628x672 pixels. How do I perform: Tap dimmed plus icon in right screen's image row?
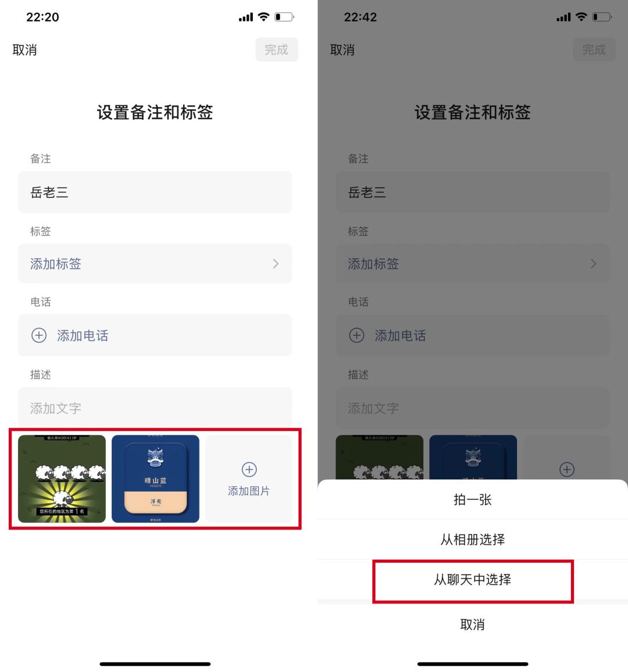click(567, 470)
